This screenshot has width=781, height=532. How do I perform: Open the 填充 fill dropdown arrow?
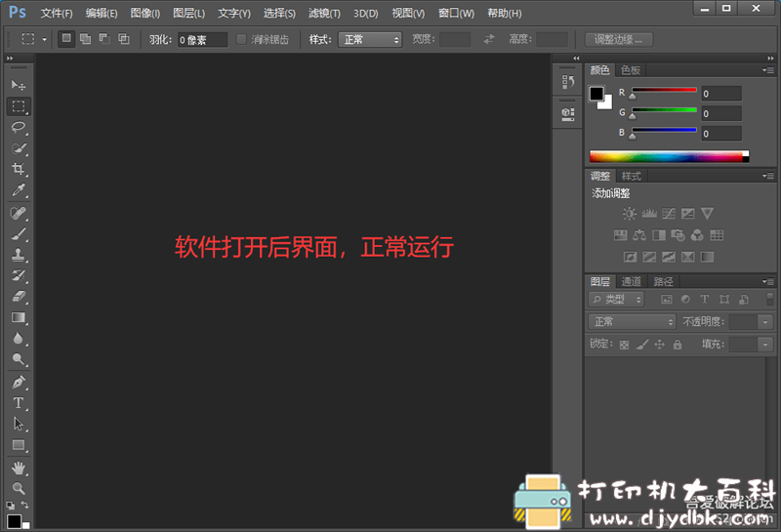765,345
